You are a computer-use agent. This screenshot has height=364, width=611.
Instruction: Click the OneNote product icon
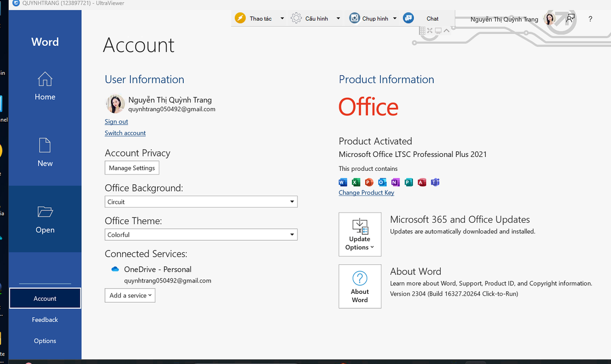395,182
